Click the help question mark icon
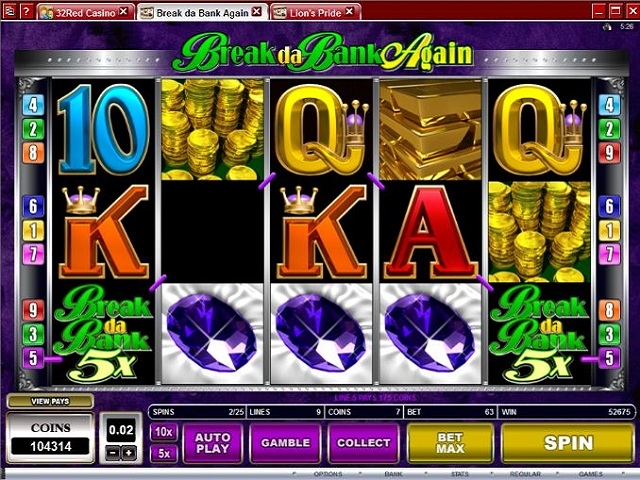640x480 pixels. (x=26, y=11)
